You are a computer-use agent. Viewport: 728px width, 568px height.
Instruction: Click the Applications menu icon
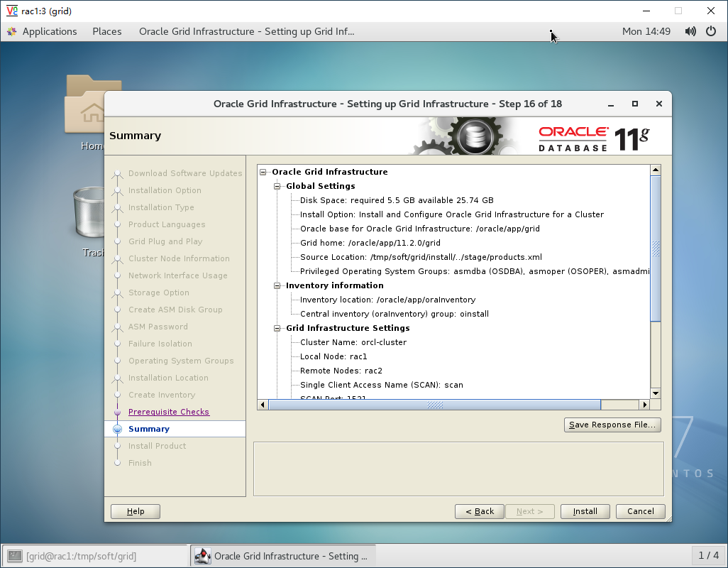pos(11,31)
